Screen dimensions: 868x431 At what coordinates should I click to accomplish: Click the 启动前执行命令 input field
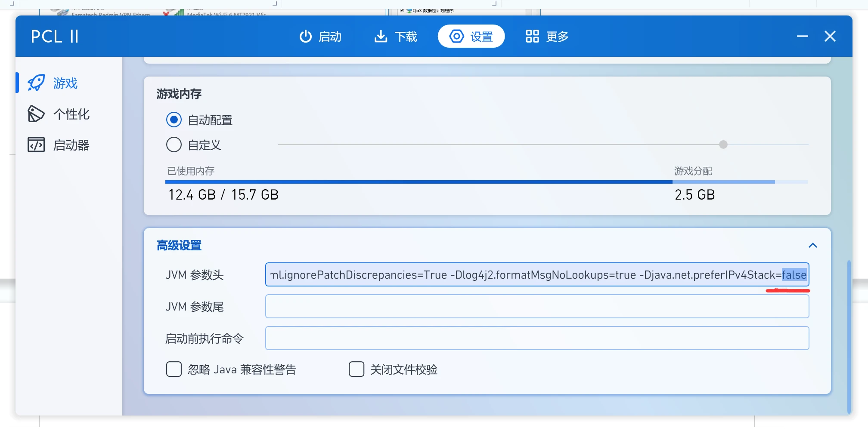click(537, 338)
